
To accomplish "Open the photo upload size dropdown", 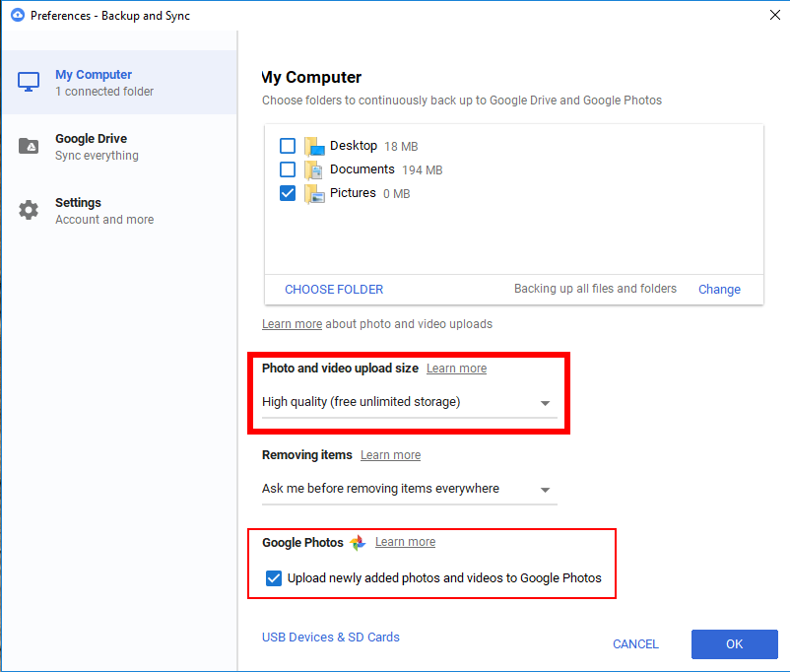I will [x=409, y=402].
